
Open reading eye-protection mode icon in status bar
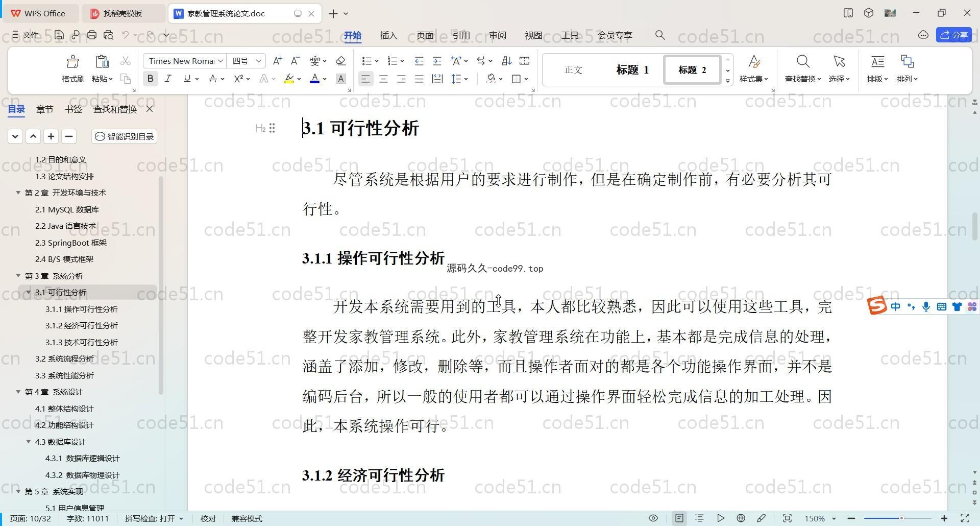653,518
